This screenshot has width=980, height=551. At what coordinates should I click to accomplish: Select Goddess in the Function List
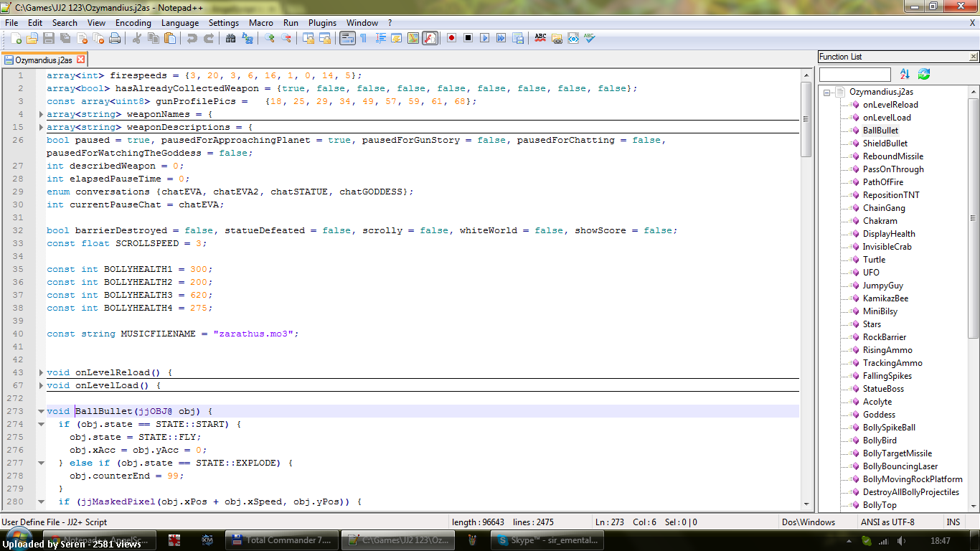tap(879, 414)
